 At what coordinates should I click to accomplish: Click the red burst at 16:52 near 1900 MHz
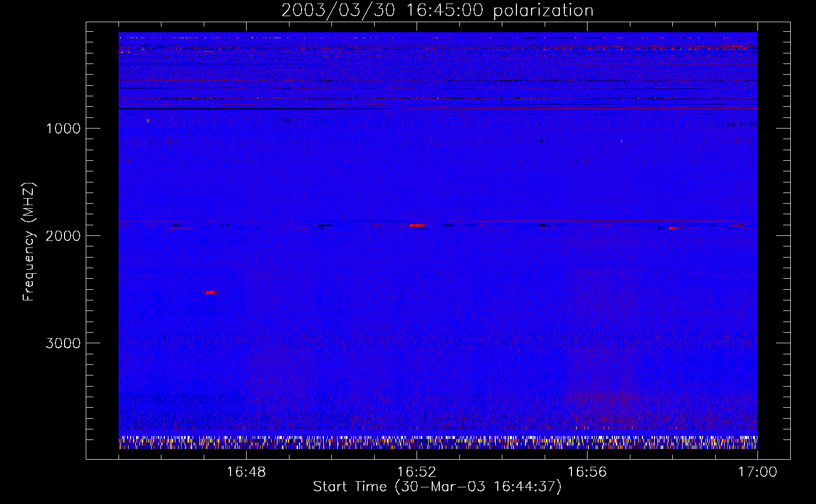tap(417, 225)
